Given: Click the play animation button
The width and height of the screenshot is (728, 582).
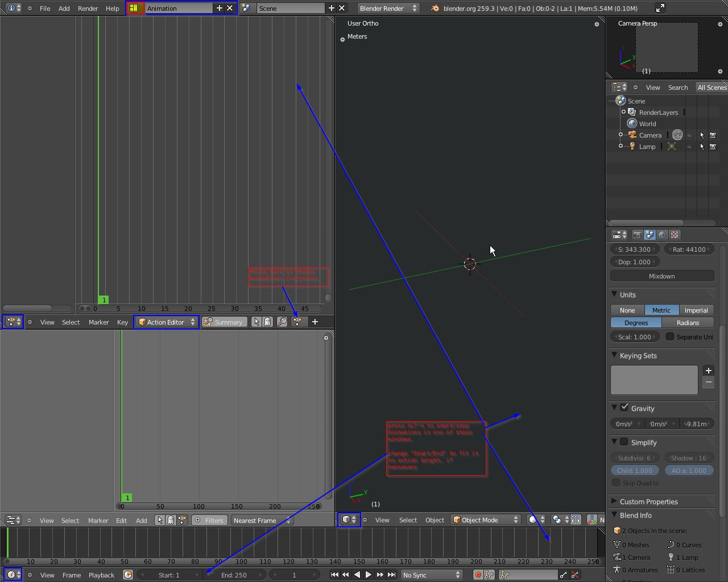Looking at the screenshot, I should pos(369,575).
